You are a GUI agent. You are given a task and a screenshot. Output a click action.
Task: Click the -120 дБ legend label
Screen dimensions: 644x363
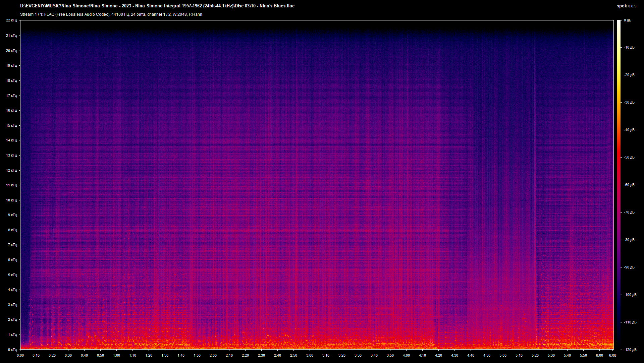631,350
